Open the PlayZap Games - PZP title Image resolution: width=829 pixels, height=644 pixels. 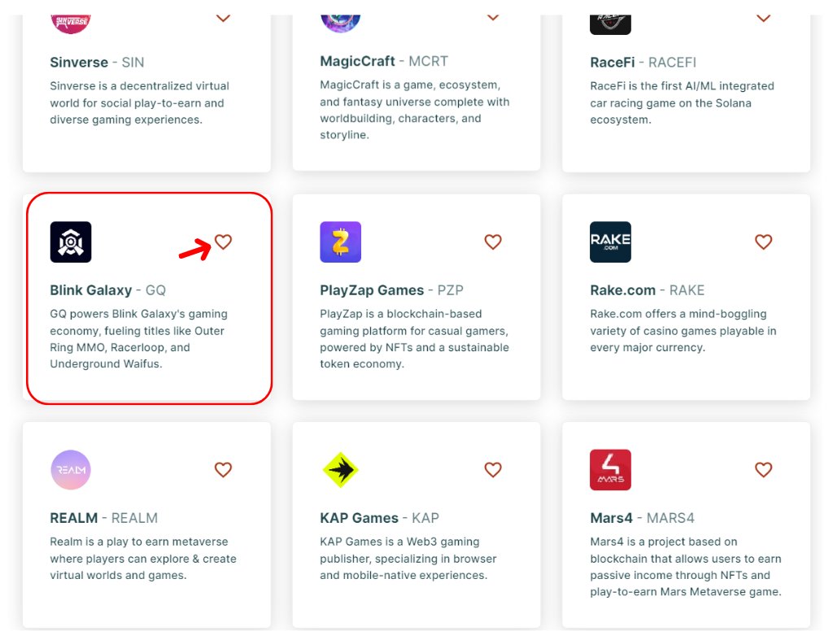click(x=391, y=290)
